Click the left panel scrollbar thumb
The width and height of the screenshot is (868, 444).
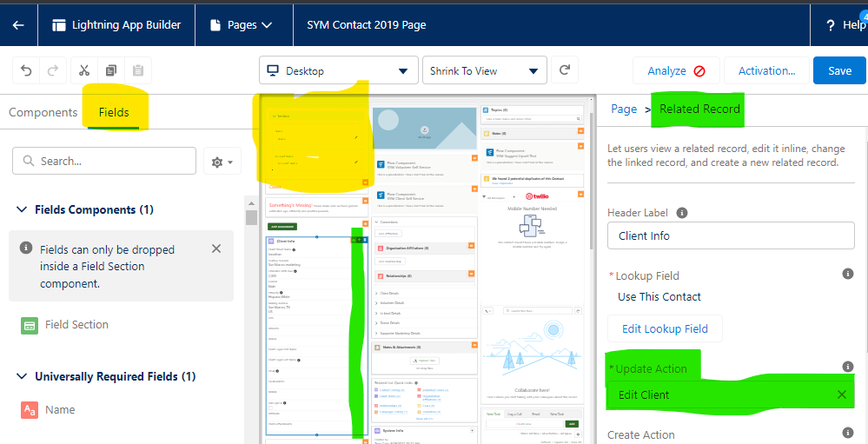click(251, 217)
